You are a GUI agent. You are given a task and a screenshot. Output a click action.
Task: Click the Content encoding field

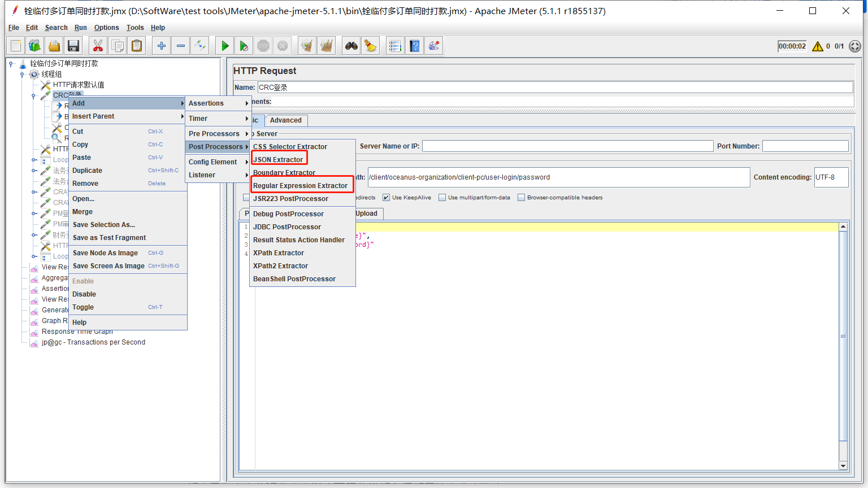coord(831,177)
